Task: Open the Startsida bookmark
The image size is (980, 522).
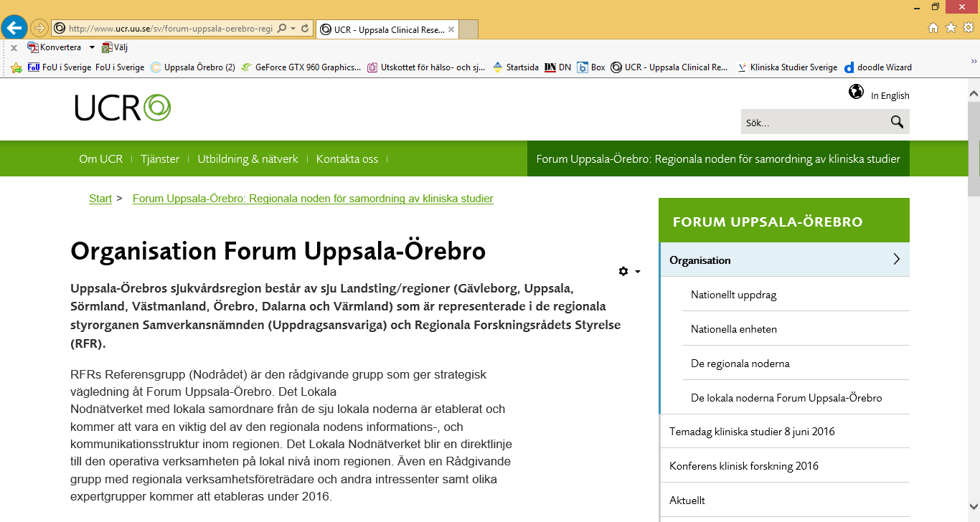Action: click(x=516, y=67)
